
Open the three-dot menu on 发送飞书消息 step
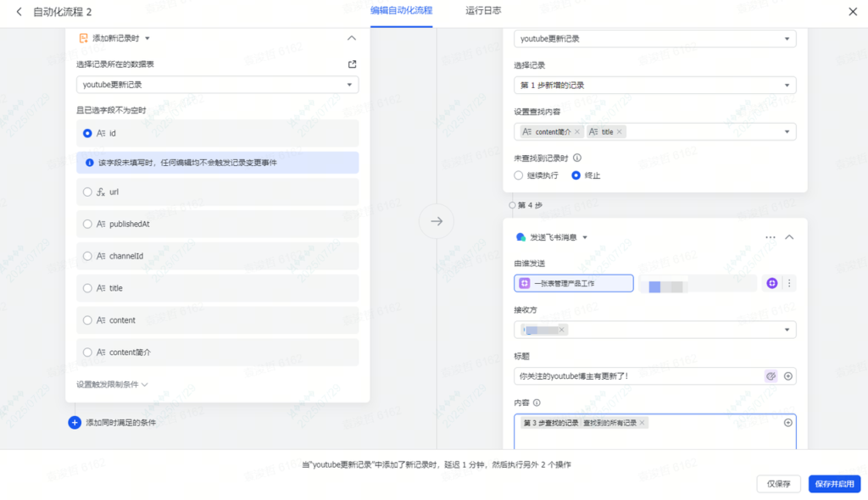coord(770,237)
